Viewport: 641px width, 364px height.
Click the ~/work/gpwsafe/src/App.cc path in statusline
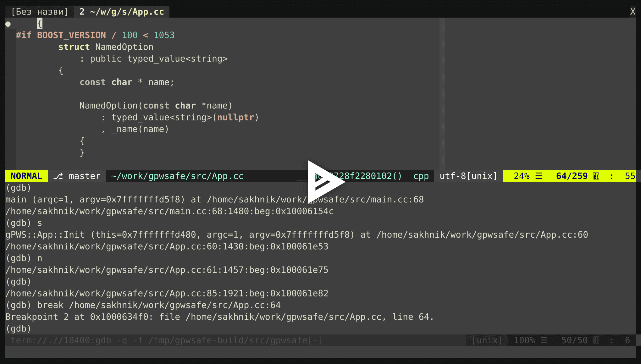click(x=177, y=176)
